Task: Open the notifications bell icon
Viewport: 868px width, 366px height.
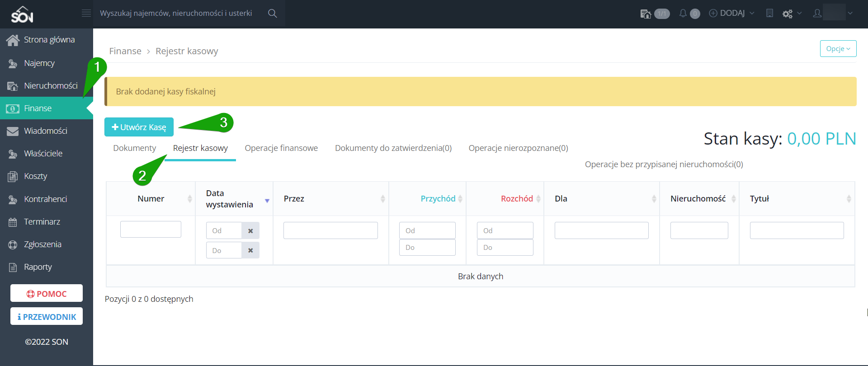Action: click(x=683, y=14)
